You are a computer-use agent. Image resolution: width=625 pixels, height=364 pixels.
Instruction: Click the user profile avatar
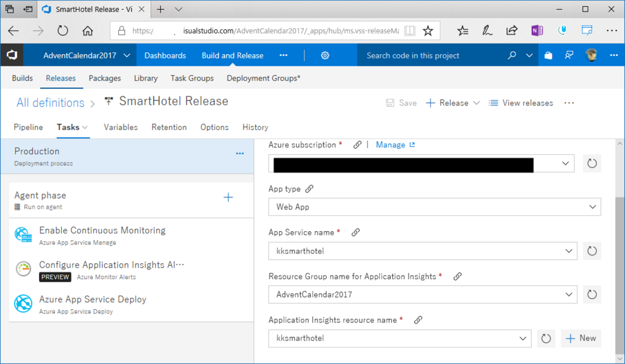(591, 55)
